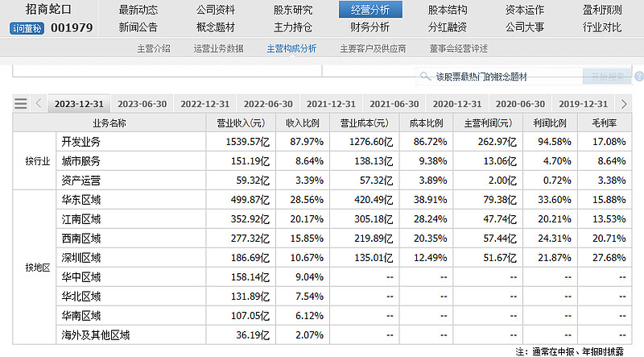Select the 江南区域 row name
644x357 pixels.
(x=81, y=219)
